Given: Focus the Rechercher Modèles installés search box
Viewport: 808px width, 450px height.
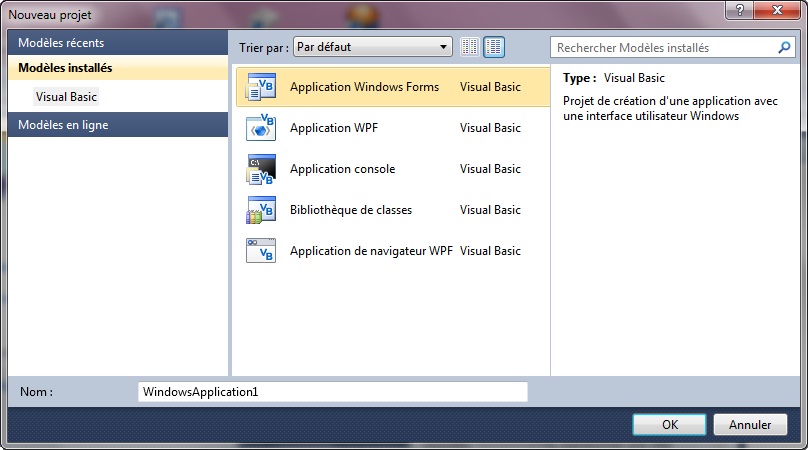Looking at the screenshot, I should click(x=673, y=47).
